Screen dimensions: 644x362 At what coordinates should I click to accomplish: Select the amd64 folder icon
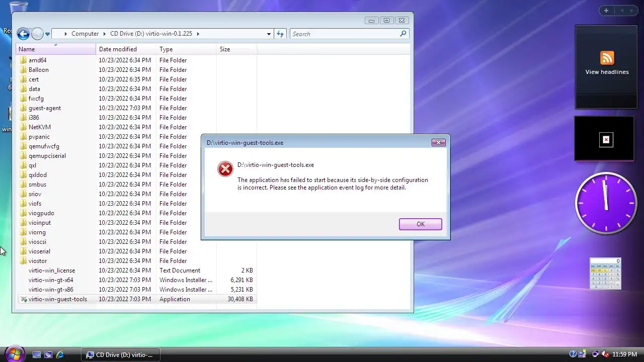(23, 60)
